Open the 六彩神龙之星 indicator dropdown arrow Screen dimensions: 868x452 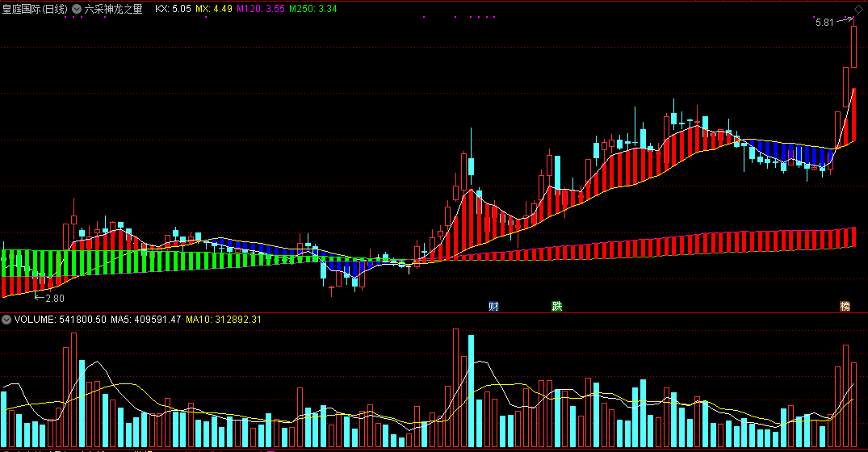tap(77, 9)
